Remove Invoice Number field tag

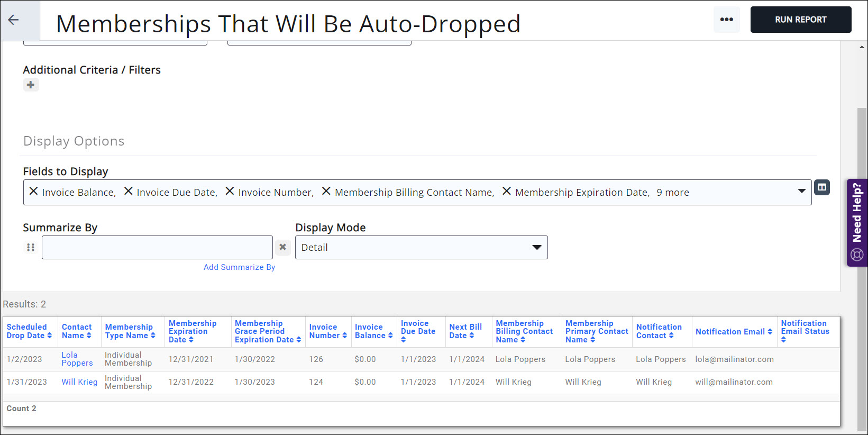pos(230,192)
